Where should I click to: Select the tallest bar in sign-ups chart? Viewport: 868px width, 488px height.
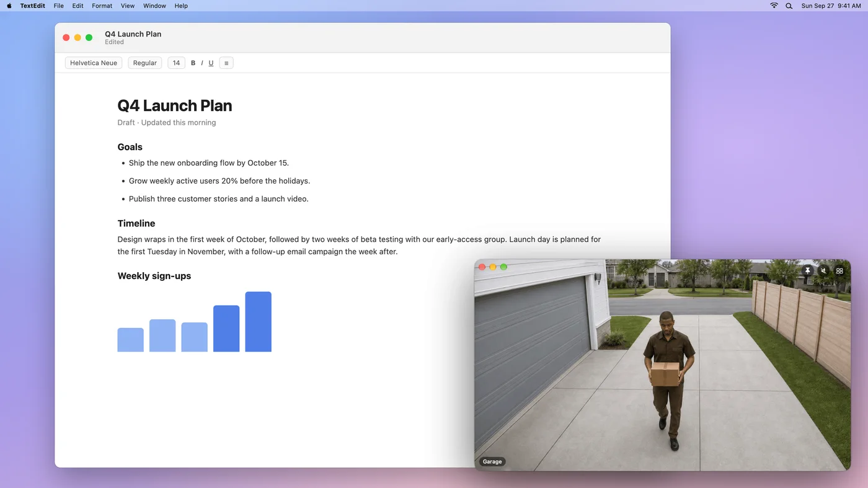pos(258,322)
